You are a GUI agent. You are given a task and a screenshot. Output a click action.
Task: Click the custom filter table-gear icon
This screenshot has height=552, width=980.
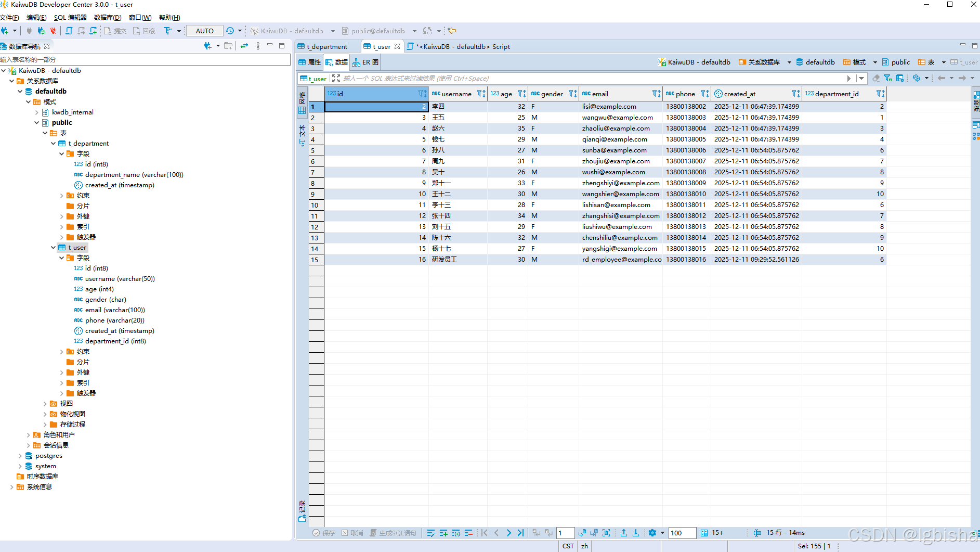(x=900, y=78)
